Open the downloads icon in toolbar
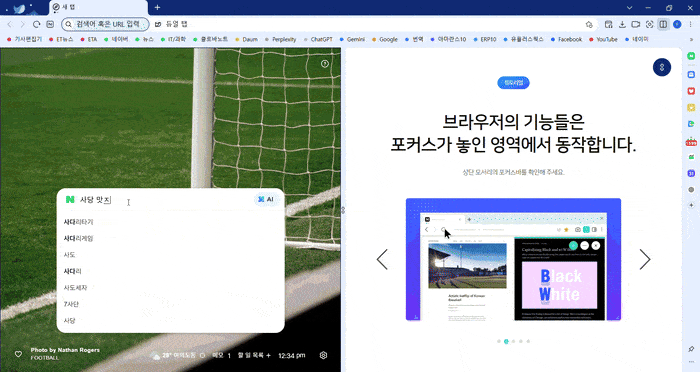 click(622, 24)
